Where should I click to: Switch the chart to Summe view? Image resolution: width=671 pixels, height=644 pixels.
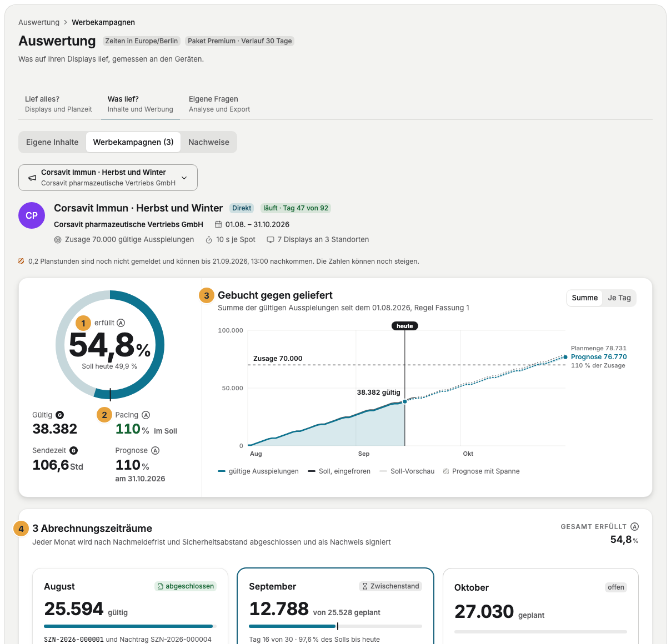pyautogui.click(x=585, y=298)
